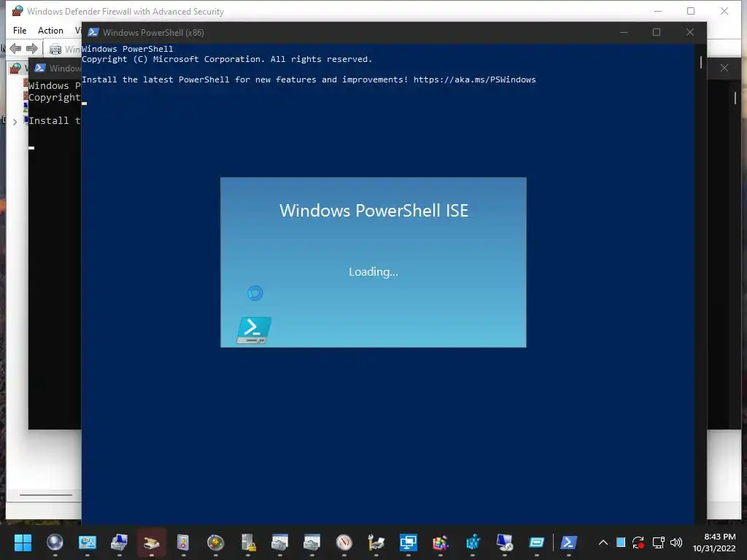The image size is (747, 560).
Task: Close the black PowerShell window behind
Action: [724, 68]
